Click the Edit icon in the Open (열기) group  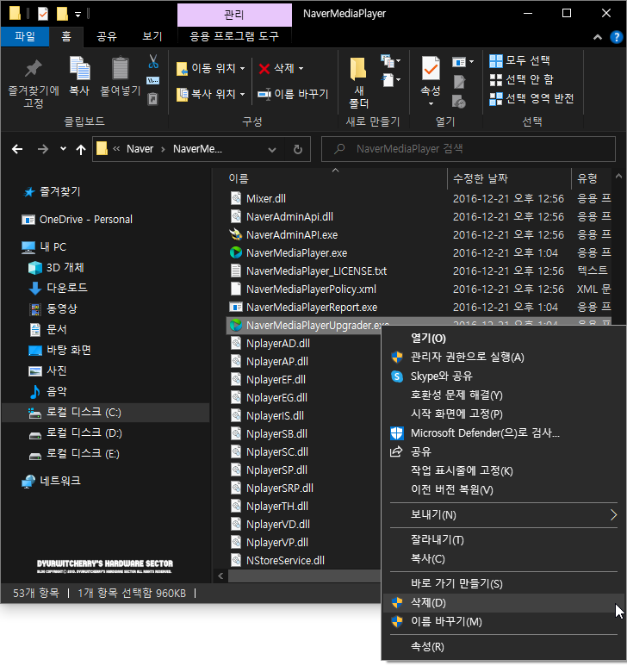459,82
